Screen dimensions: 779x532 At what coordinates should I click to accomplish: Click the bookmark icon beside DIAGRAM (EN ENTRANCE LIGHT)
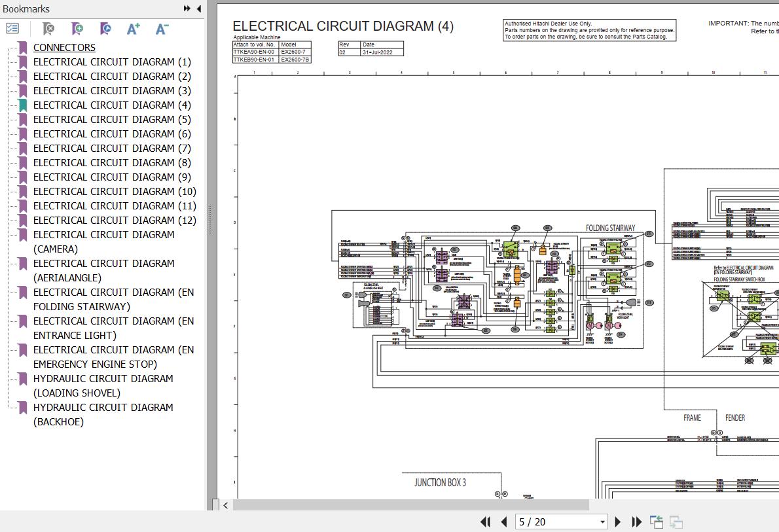point(23,321)
